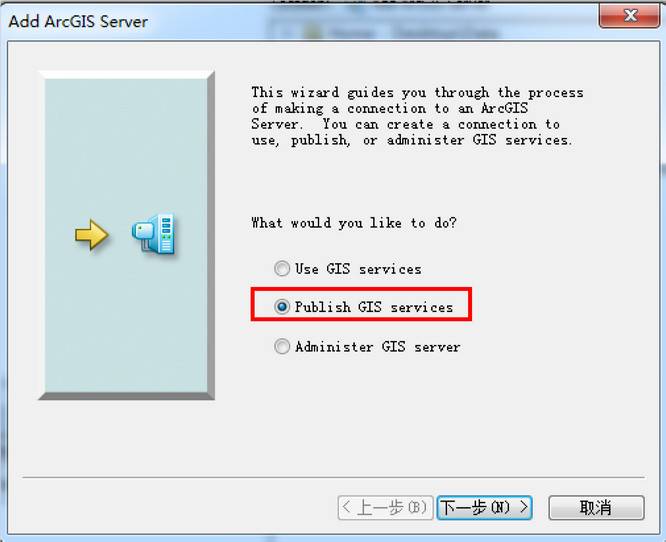Click the 上一步(B) back button
The image size is (666, 542).
(385, 507)
